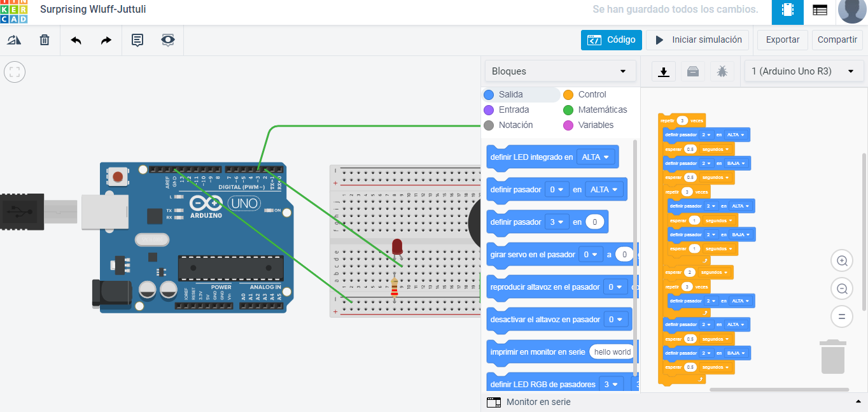Click angle field in girar servo block
The width and height of the screenshot is (868, 412).
pos(624,254)
